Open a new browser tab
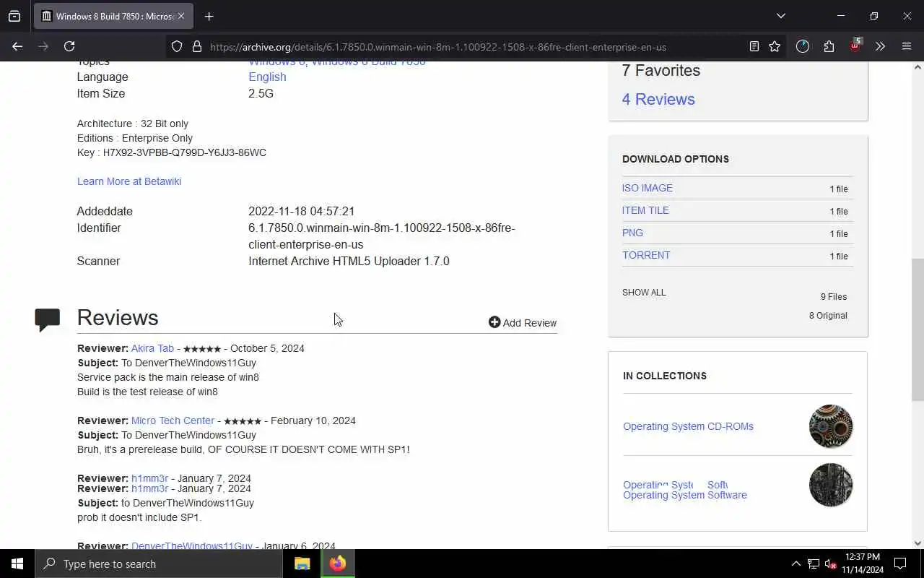The width and height of the screenshot is (924, 578). pyautogui.click(x=209, y=16)
